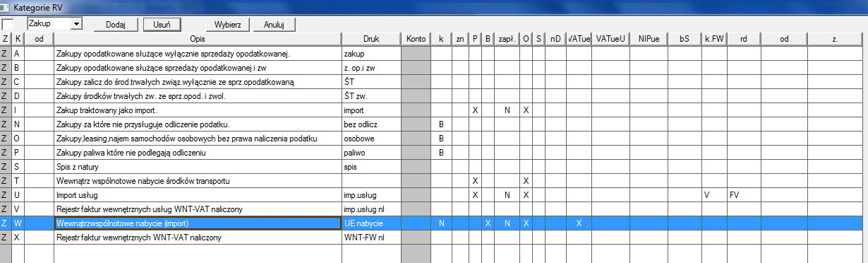Image resolution: width=868 pixels, height=263 pixels.
Task: Click the 'V' k.FW value in Import usług row
Action: (x=714, y=194)
